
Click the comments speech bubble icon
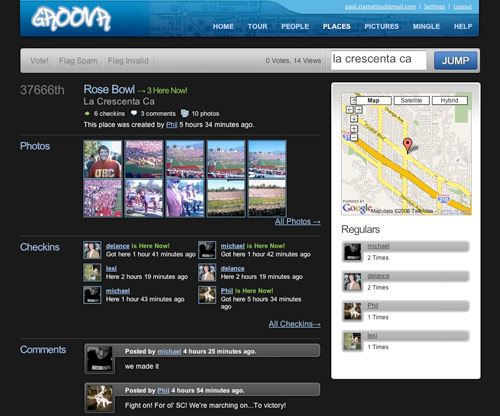[134, 113]
